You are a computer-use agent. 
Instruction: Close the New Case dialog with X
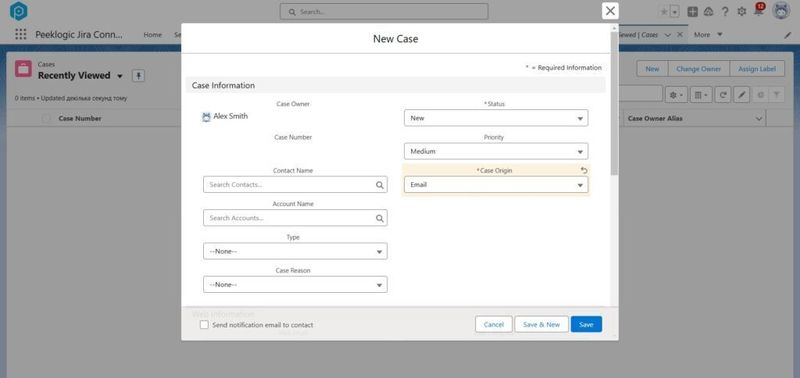610,11
